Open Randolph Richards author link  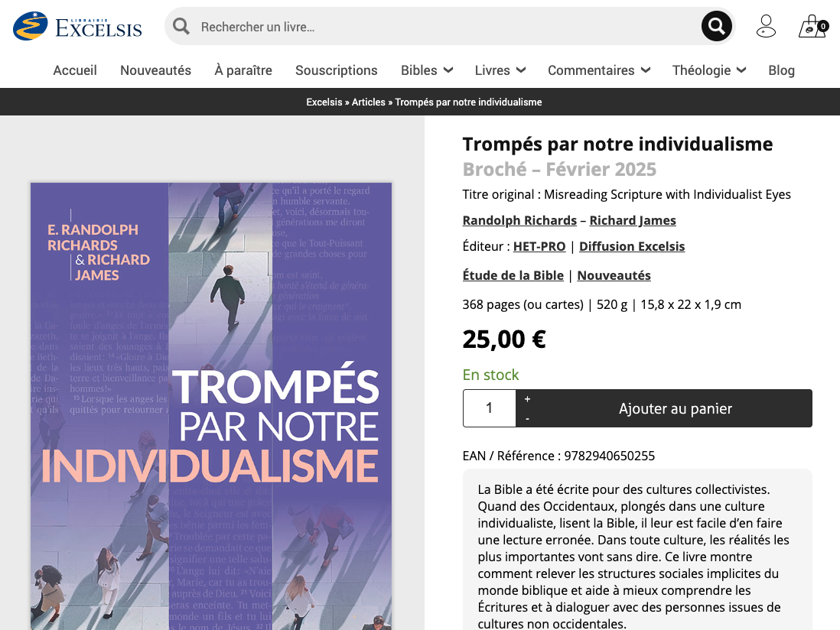point(519,220)
